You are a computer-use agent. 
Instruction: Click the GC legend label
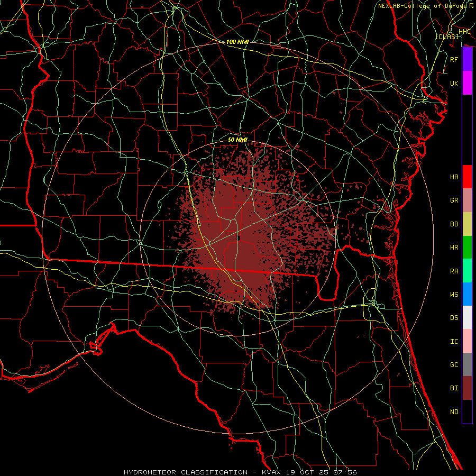click(x=454, y=364)
